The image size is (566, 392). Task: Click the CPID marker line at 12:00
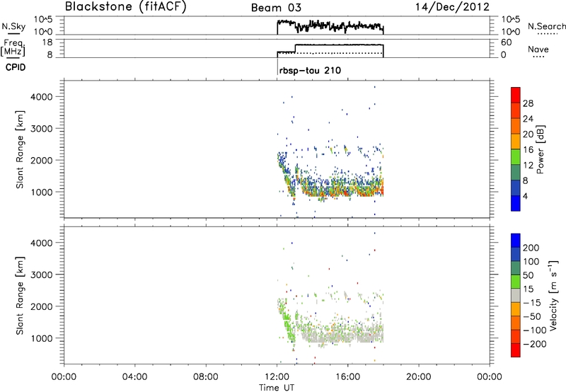tap(277, 67)
